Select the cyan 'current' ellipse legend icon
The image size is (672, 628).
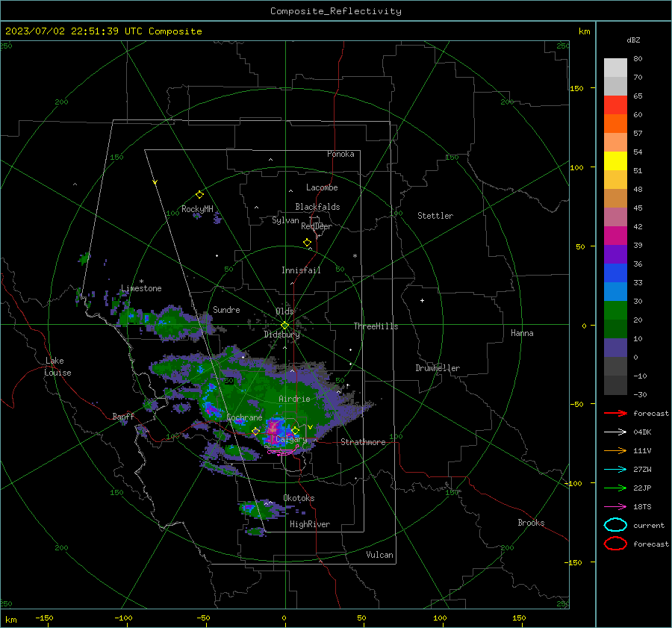point(615,525)
